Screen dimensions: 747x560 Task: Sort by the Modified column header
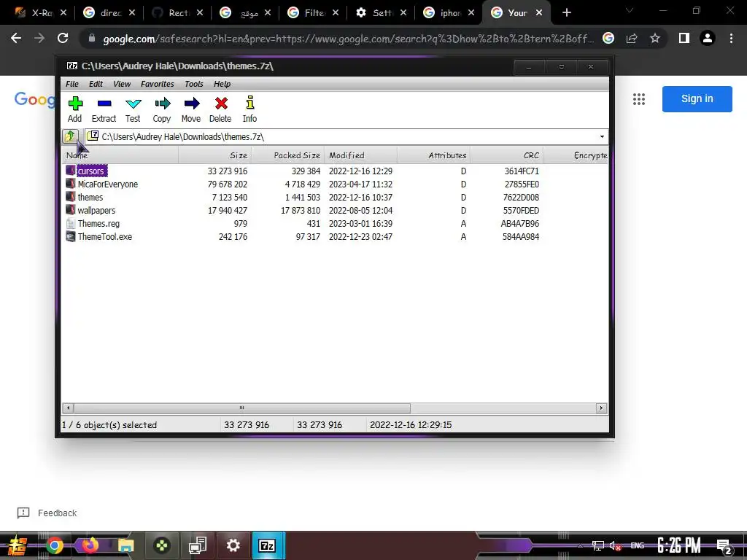click(360, 155)
